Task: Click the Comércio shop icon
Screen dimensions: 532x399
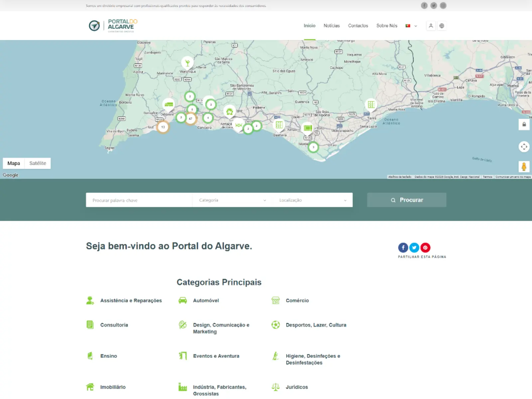Action: 275,300
